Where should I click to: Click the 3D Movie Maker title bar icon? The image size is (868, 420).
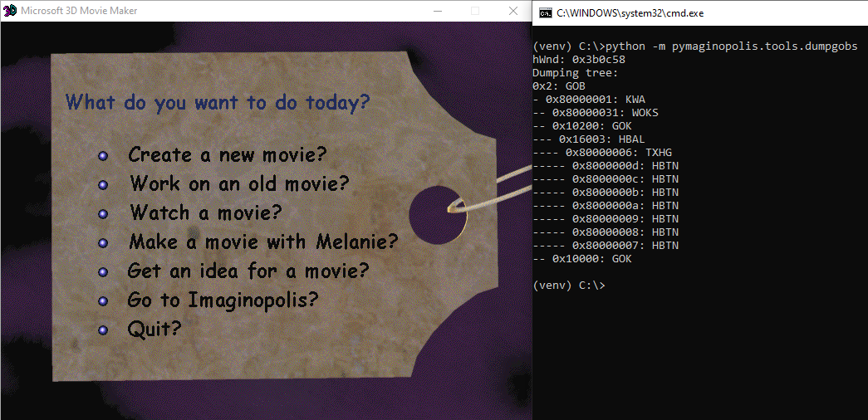pos(9,11)
